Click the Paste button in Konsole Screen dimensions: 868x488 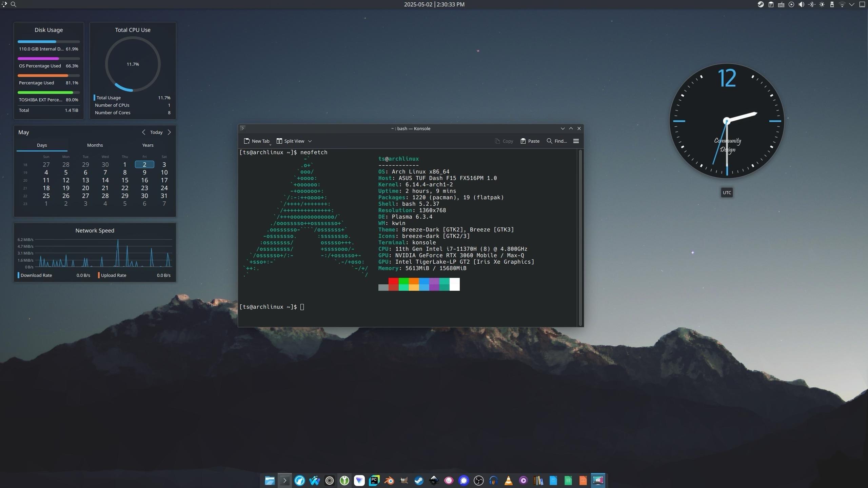click(530, 141)
